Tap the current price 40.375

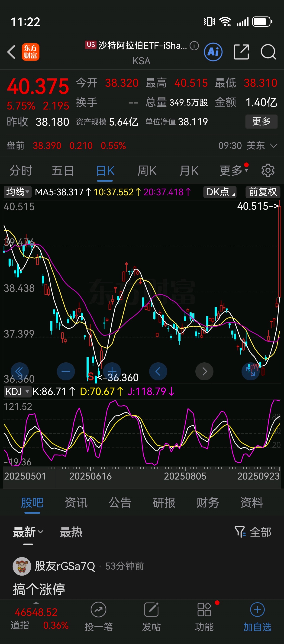[38, 86]
